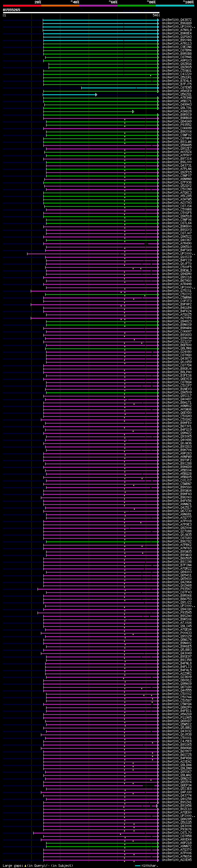The image size is (197, 868).
Task: Select the label UniRef100_C4IZ20
Action: coord(177,74)
